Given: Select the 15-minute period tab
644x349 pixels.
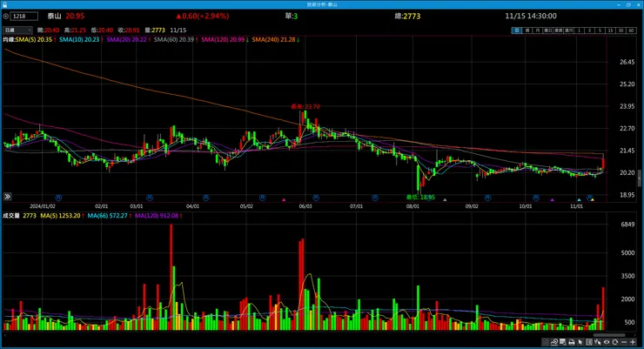Looking at the screenshot, I should coord(610,30).
